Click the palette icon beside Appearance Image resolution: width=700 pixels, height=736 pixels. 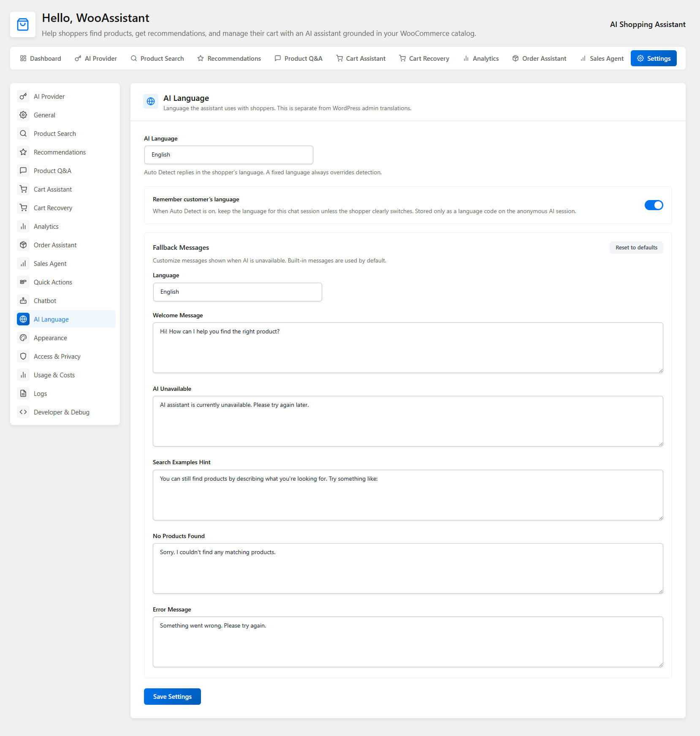(23, 338)
